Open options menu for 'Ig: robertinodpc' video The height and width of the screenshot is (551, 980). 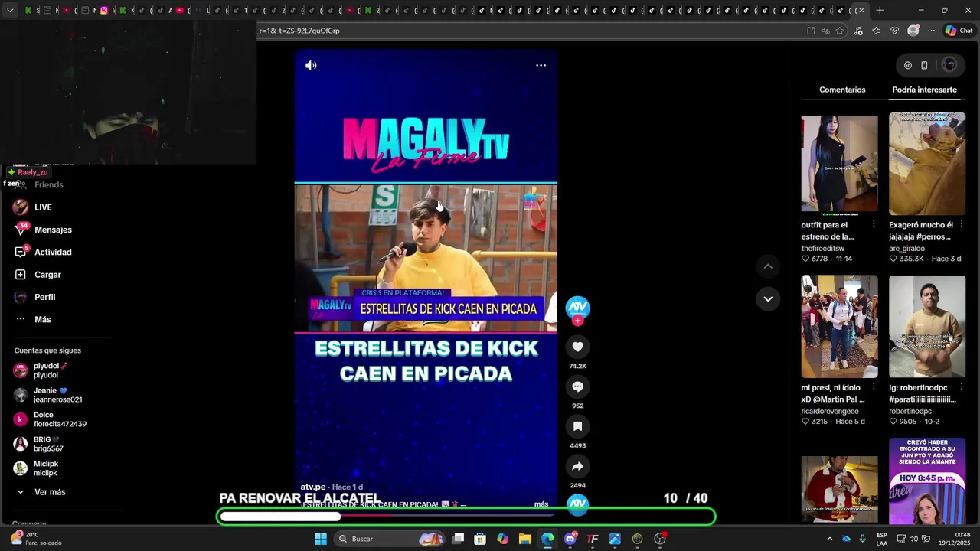tap(962, 387)
